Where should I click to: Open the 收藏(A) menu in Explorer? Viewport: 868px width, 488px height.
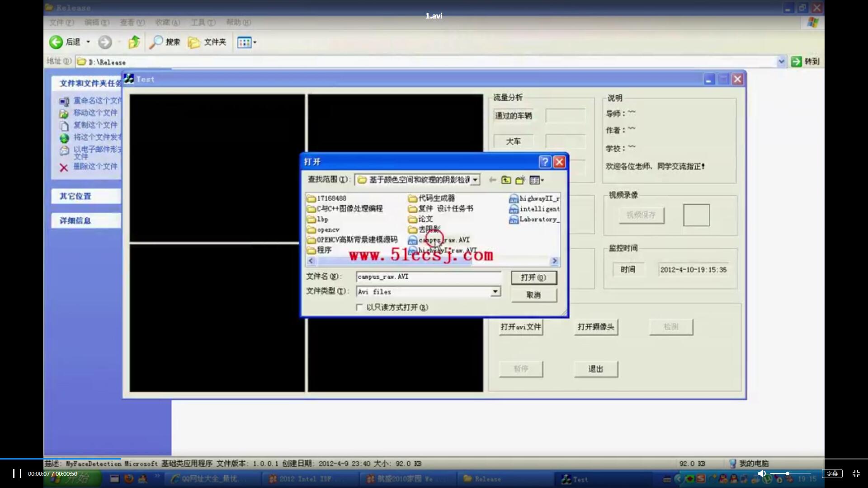pyautogui.click(x=168, y=22)
